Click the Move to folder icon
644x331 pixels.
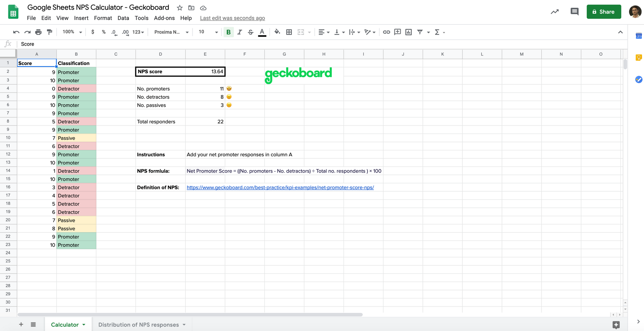click(x=191, y=8)
